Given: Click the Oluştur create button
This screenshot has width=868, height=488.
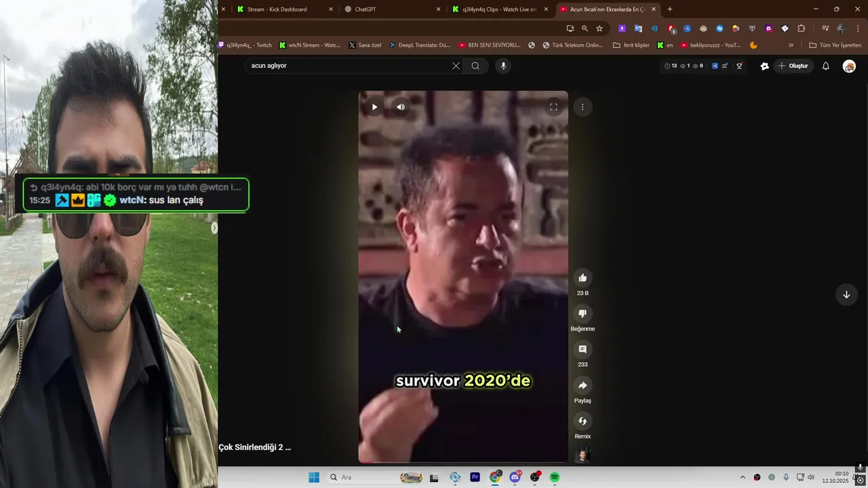Looking at the screenshot, I should coord(793,66).
